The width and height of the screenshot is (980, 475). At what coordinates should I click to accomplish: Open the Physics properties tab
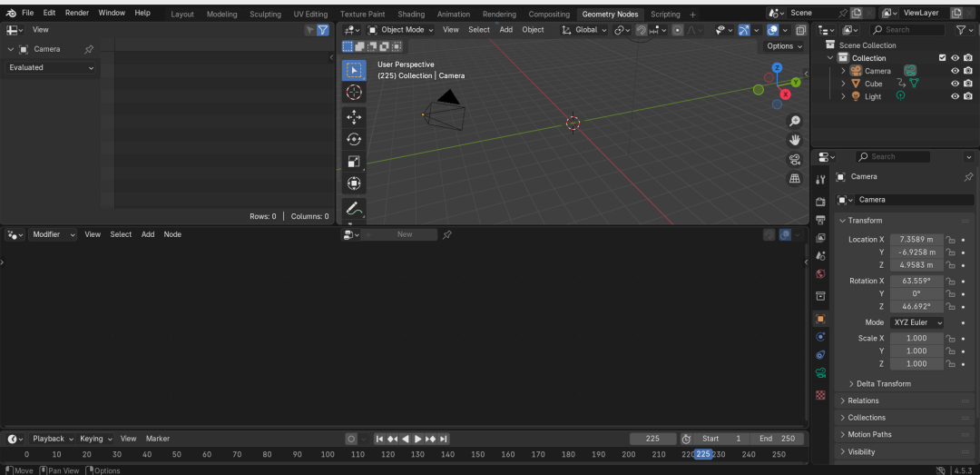click(x=820, y=337)
